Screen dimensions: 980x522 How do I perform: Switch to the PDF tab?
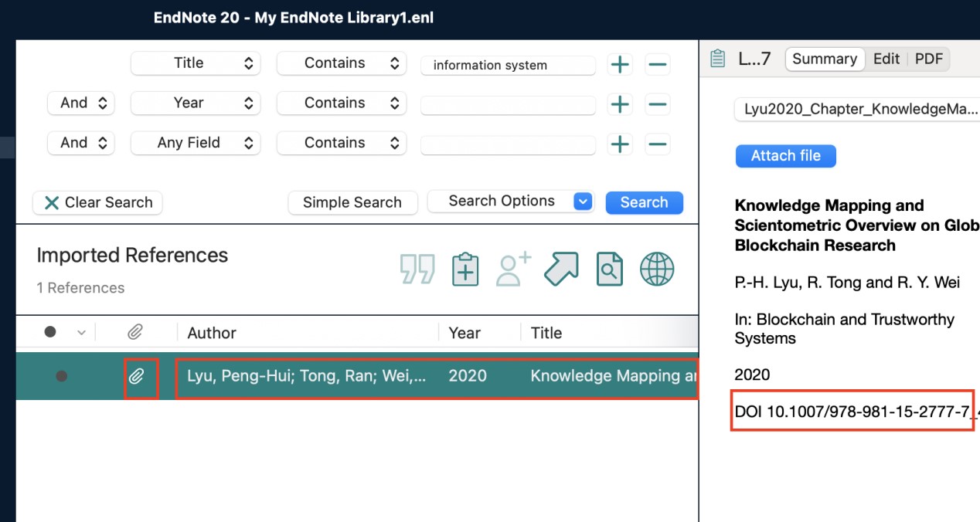click(928, 59)
